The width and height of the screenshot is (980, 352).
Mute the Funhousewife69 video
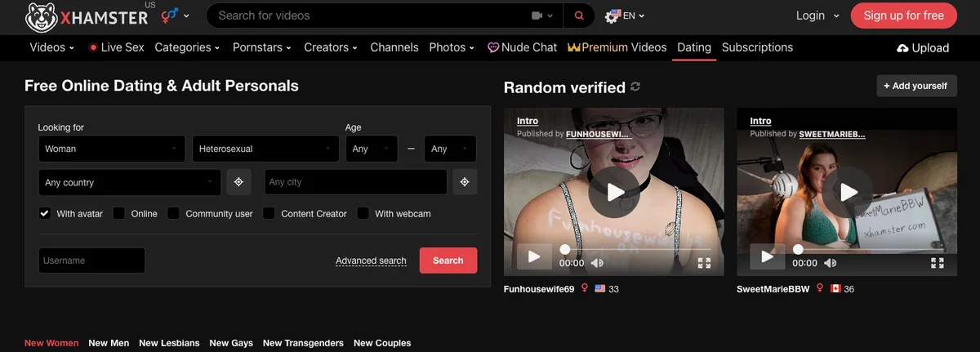[x=597, y=263]
